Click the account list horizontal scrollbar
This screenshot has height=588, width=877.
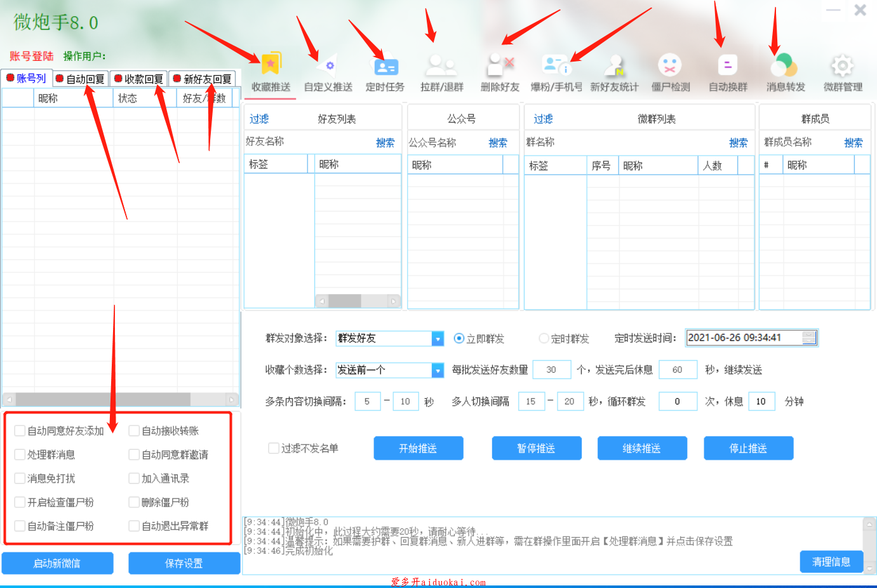pyautogui.click(x=121, y=399)
